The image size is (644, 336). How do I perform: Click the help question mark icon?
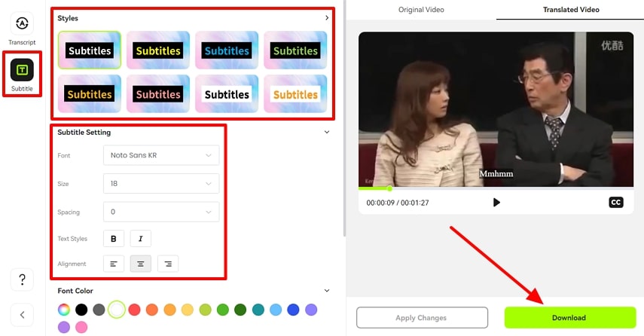pyautogui.click(x=22, y=279)
